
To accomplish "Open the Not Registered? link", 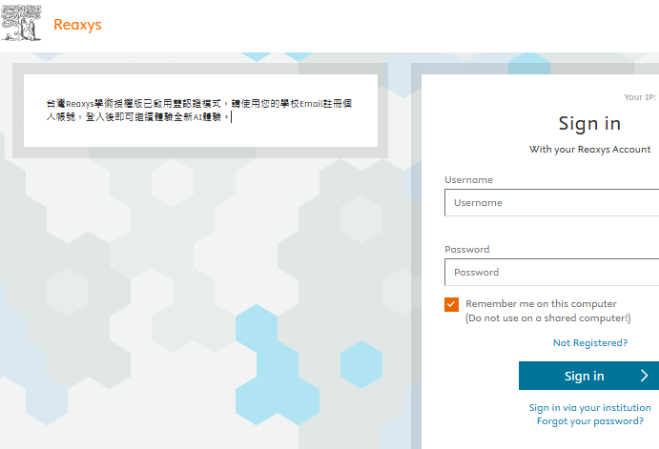I will [590, 343].
